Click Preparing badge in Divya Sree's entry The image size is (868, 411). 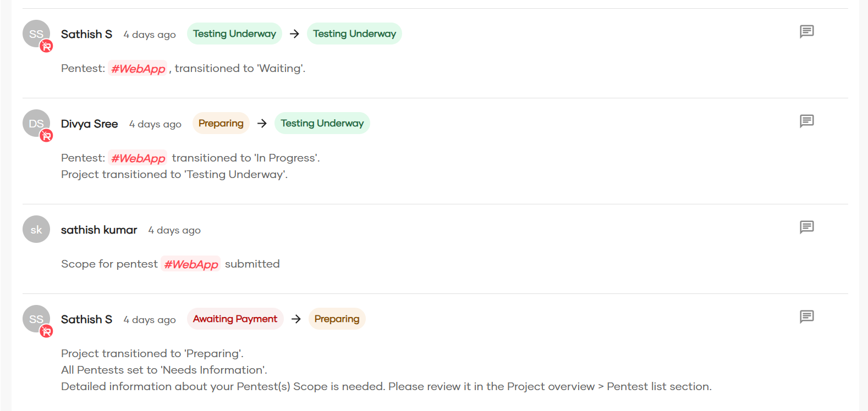(x=221, y=123)
